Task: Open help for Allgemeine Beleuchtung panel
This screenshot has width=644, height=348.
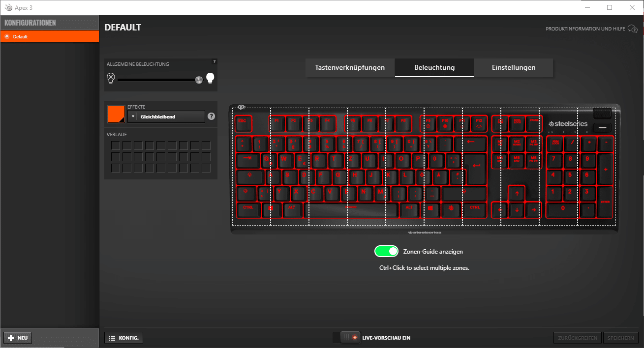Action: (x=214, y=61)
